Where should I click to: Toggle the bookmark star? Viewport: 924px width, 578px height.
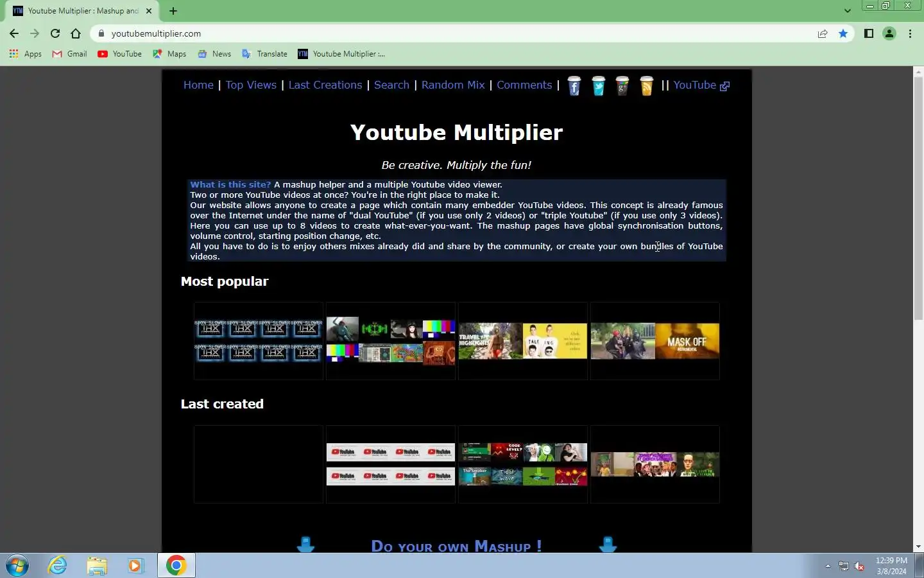point(843,33)
